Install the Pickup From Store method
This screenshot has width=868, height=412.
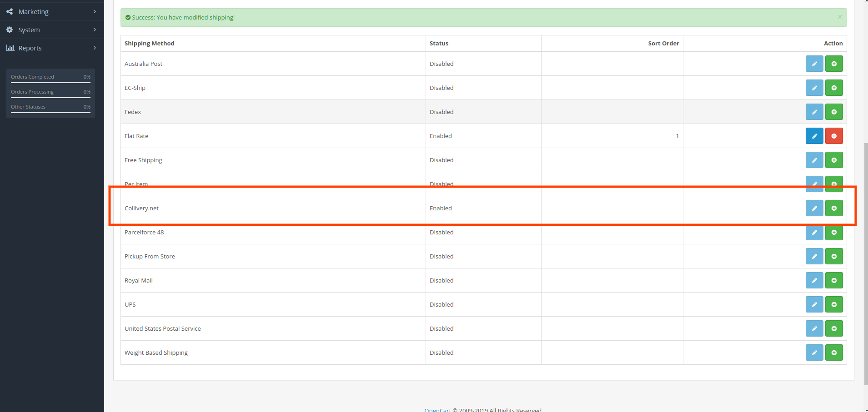pyautogui.click(x=833, y=256)
